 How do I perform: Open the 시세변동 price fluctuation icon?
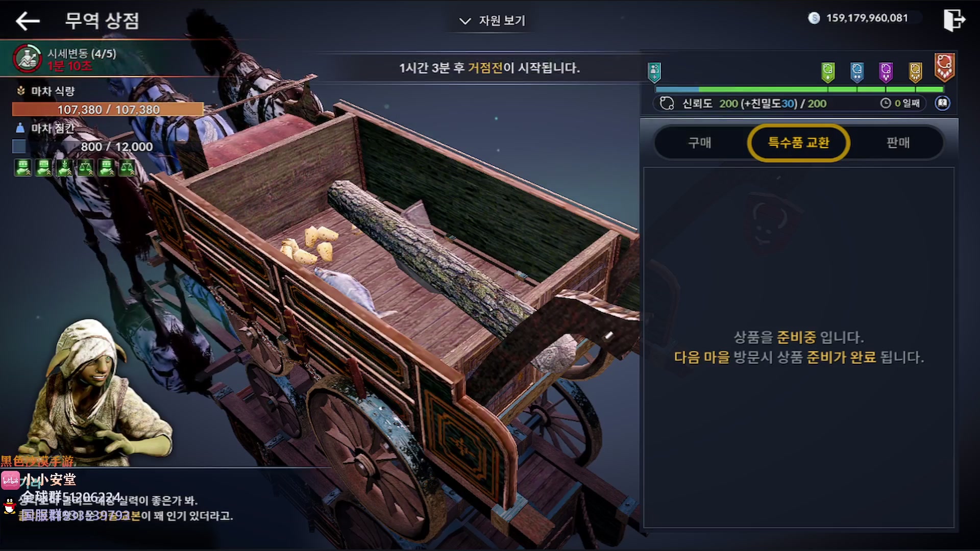[27, 59]
